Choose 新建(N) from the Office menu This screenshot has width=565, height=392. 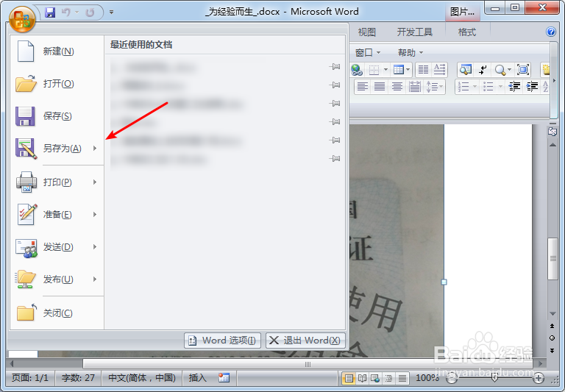(x=57, y=51)
